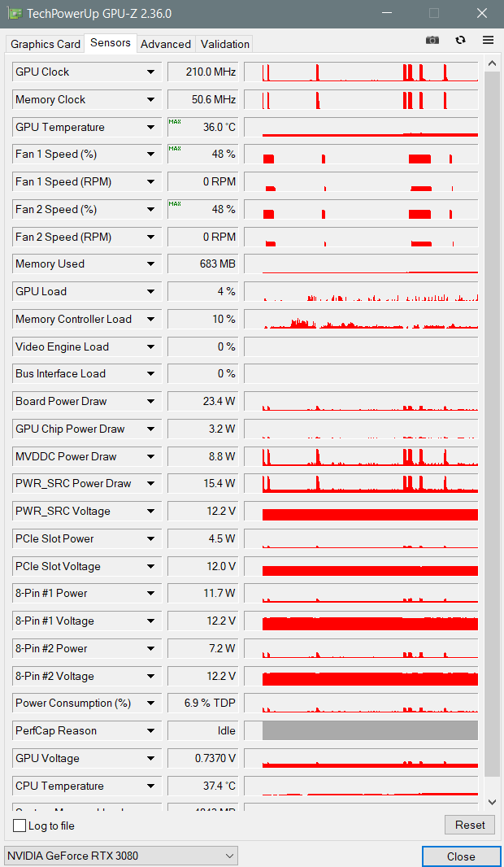Click the Board Power Draw value 23.4 W
This screenshot has height=867, width=504.
(202, 402)
